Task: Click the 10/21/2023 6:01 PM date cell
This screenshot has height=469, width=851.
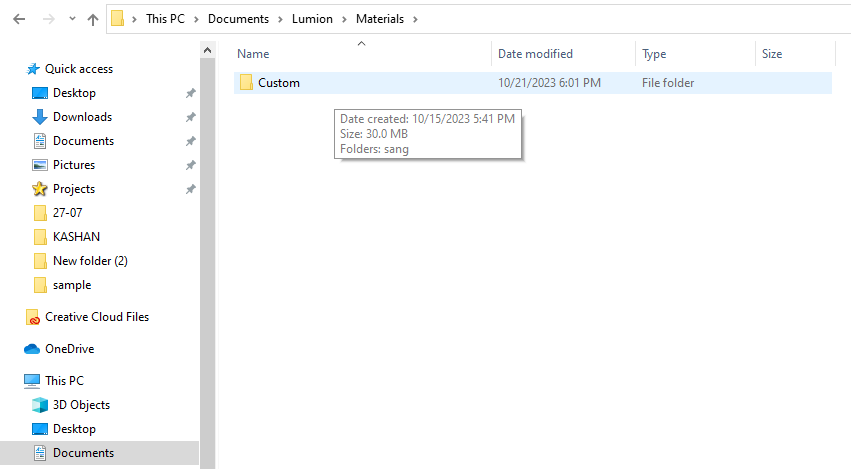Action: click(549, 83)
